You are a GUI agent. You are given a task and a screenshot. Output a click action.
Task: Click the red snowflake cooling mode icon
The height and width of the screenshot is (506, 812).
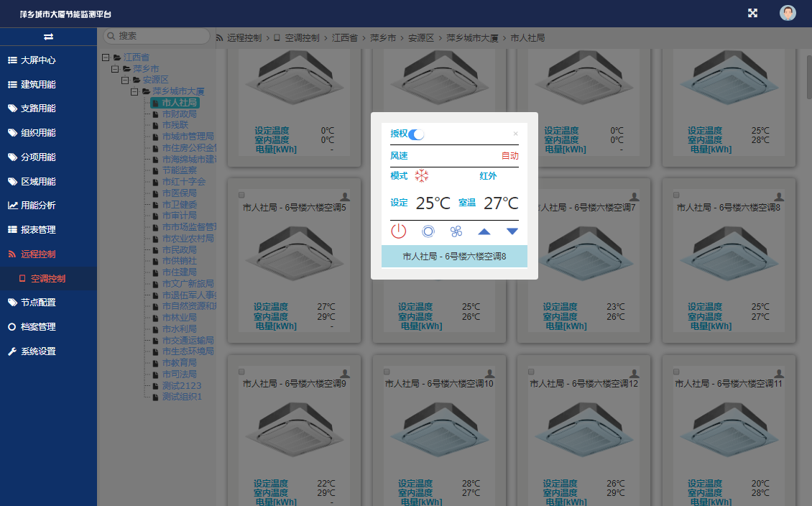click(422, 176)
